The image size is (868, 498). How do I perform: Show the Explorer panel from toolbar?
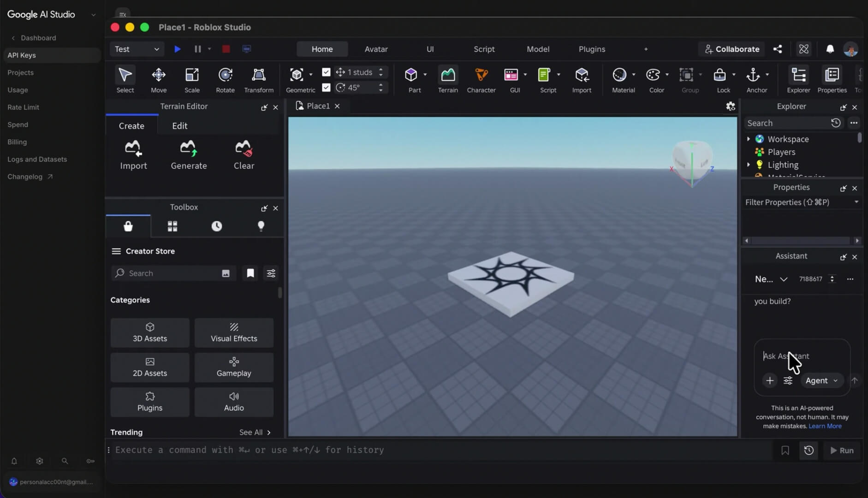pos(798,79)
